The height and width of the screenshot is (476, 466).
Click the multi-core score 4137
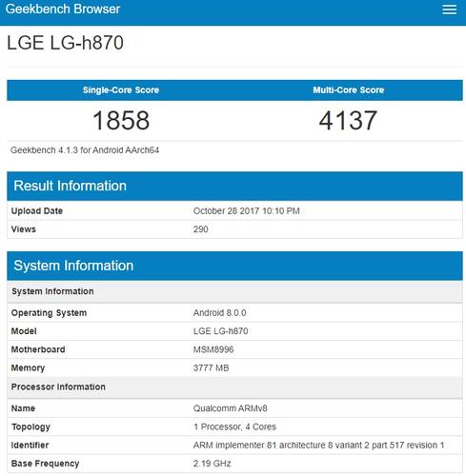[348, 121]
